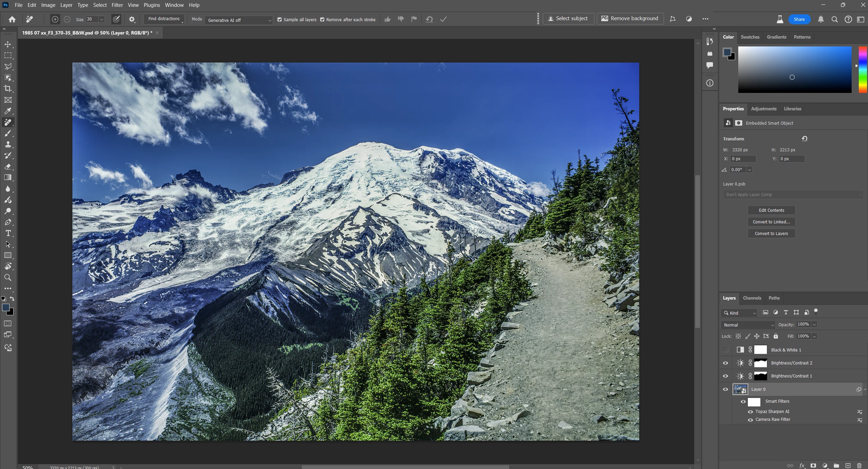Hide the Brightness/Contrast 2 layer

pyautogui.click(x=726, y=363)
